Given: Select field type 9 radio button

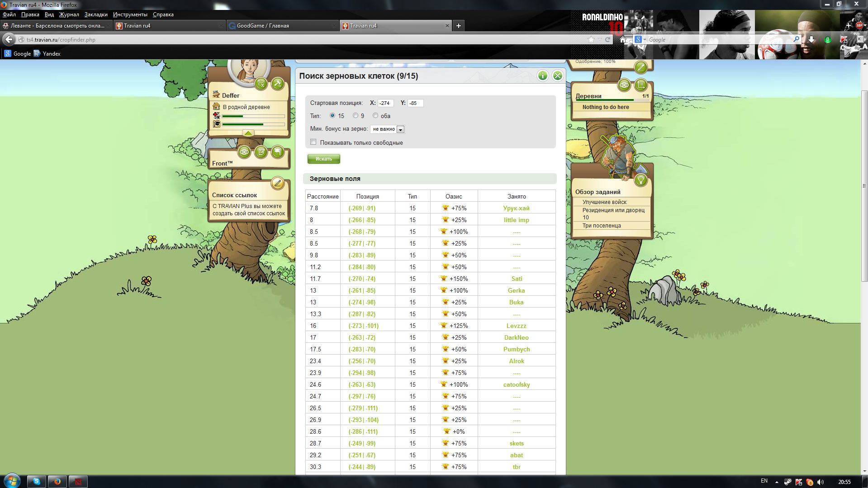Looking at the screenshot, I should pyautogui.click(x=356, y=116).
